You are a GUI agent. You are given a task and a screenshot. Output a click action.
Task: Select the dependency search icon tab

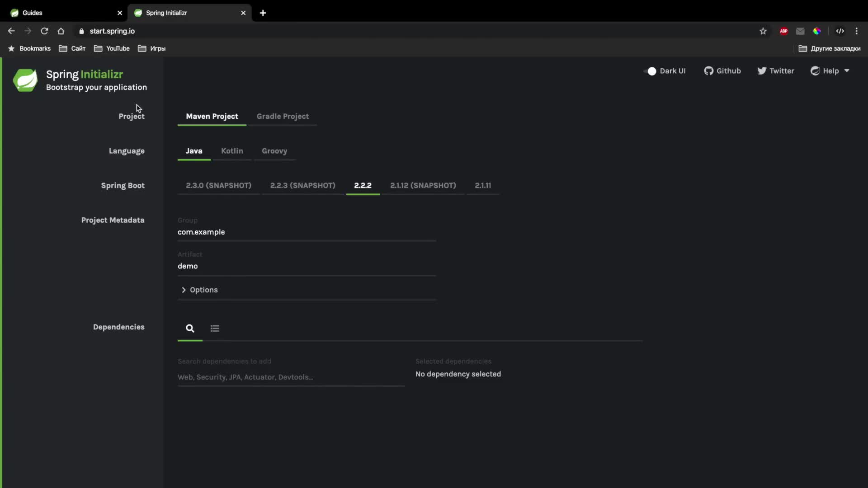click(x=190, y=328)
